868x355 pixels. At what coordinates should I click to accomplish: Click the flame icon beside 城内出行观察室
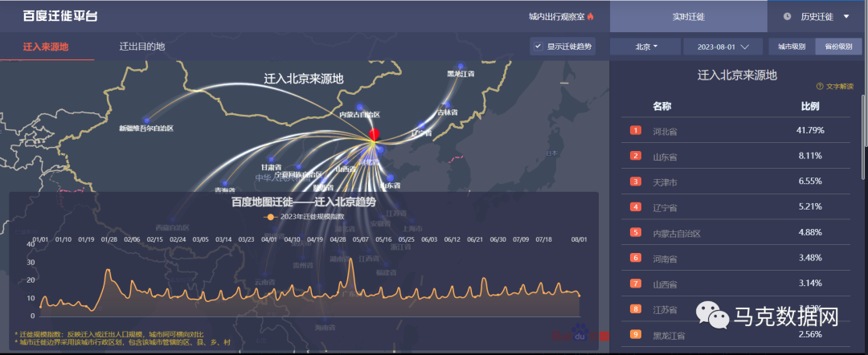click(x=590, y=17)
